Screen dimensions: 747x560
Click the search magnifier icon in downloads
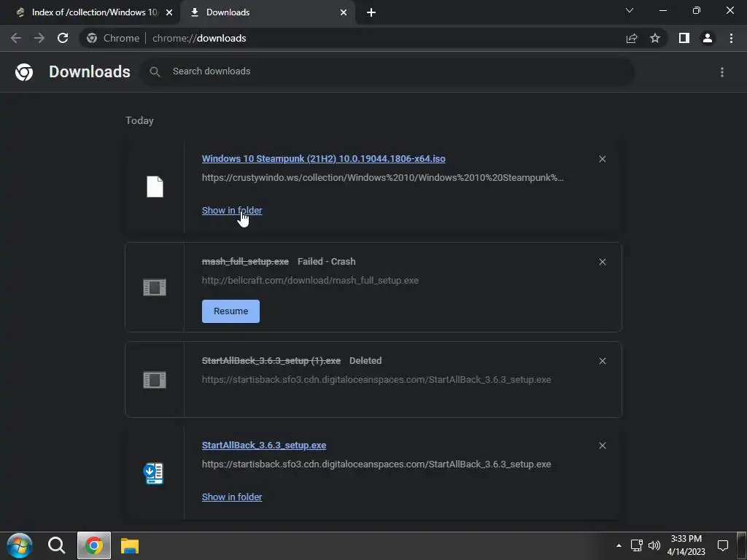pos(155,71)
